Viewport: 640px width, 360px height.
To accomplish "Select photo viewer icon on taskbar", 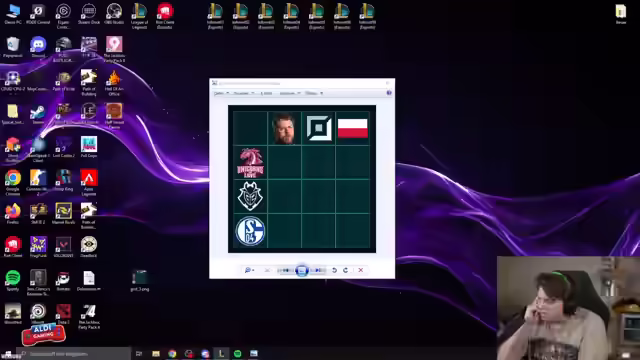I will point(254,354).
